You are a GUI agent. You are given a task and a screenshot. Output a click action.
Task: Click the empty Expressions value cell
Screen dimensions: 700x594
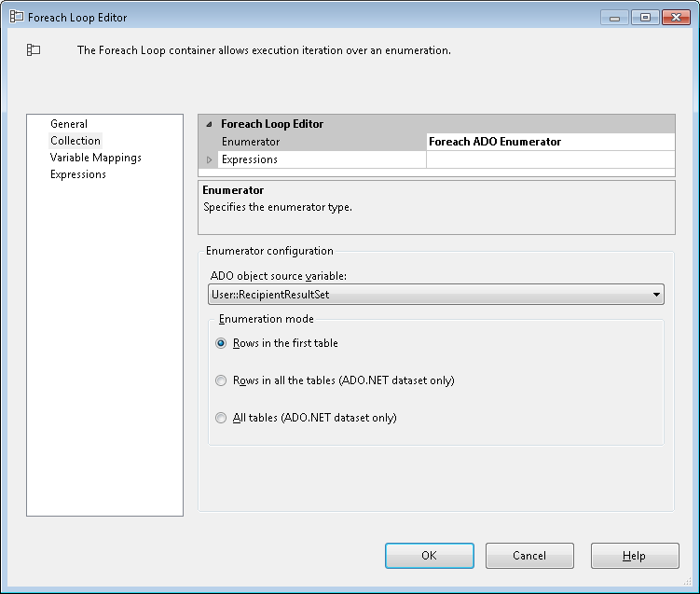coord(550,159)
